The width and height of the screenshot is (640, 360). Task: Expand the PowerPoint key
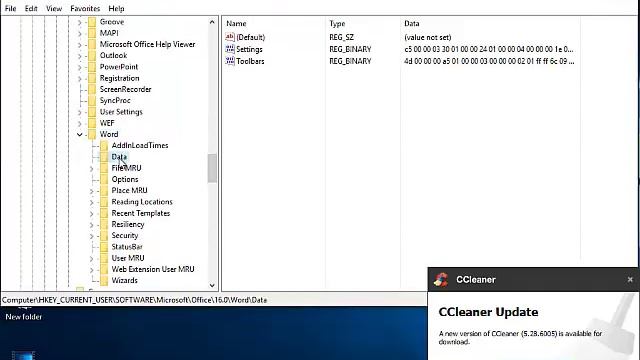[80, 67]
